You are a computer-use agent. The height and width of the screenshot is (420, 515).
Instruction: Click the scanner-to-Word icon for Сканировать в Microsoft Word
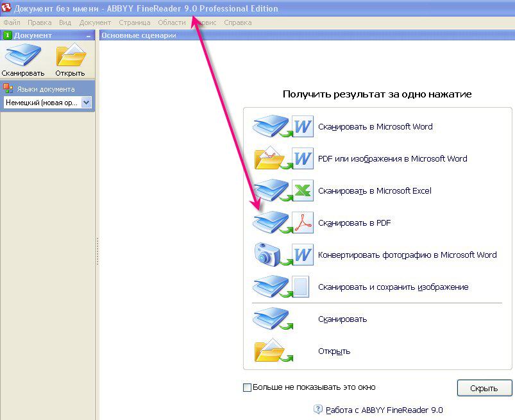click(x=283, y=126)
